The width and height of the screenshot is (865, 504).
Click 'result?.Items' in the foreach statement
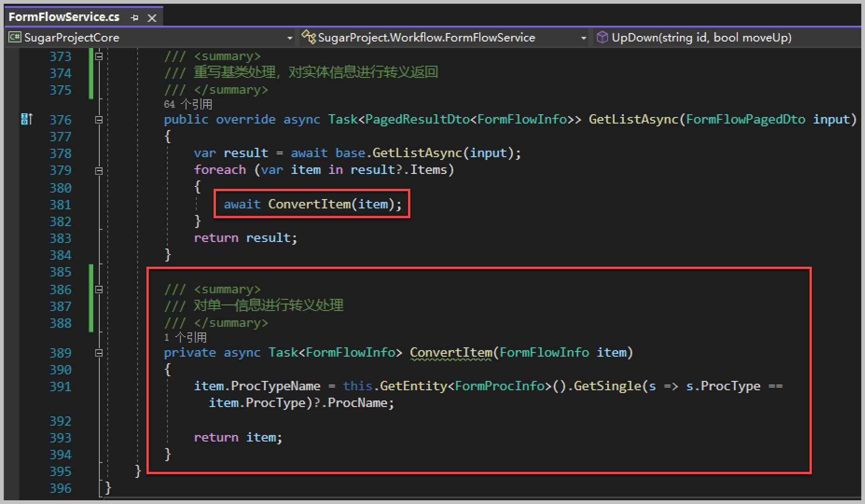pos(399,170)
